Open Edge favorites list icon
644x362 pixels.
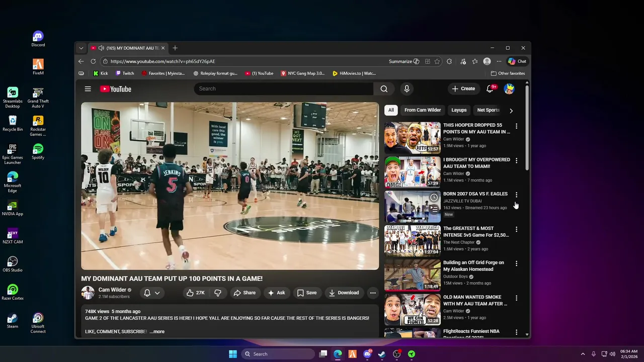[x=475, y=61]
